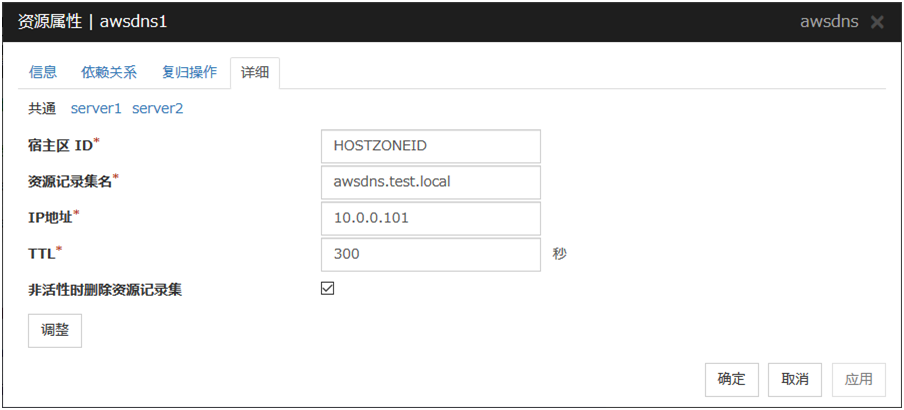Click the TTL value field
904x410 pixels.
[431, 254]
